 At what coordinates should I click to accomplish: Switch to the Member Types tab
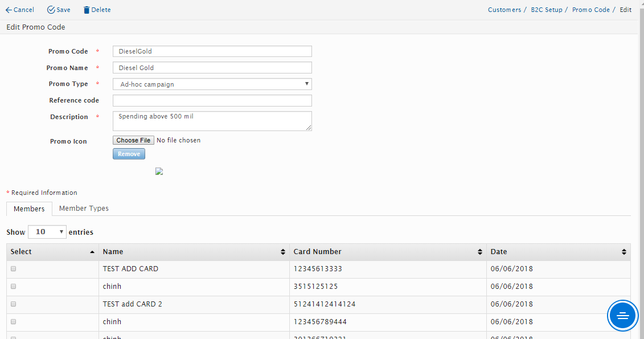(x=84, y=209)
